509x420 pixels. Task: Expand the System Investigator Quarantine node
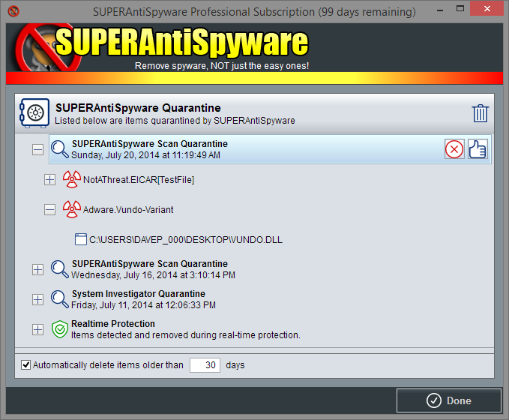pyautogui.click(x=37, y=299)
